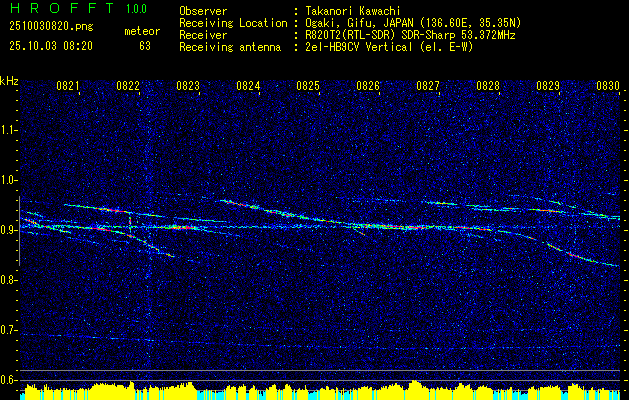Click the 1.0 frequency axis label
Viewport: 629px width, 400px height.
[x=8, y=180]
